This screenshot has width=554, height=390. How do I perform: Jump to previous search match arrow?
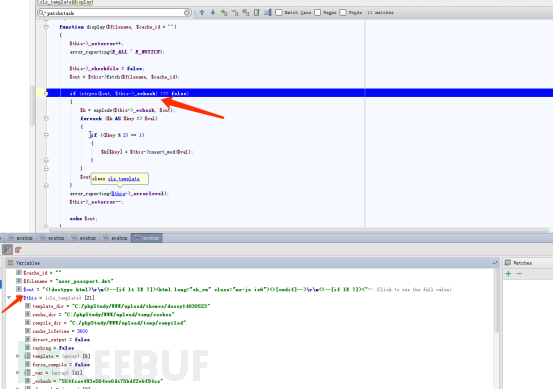(x=202, y=13)
